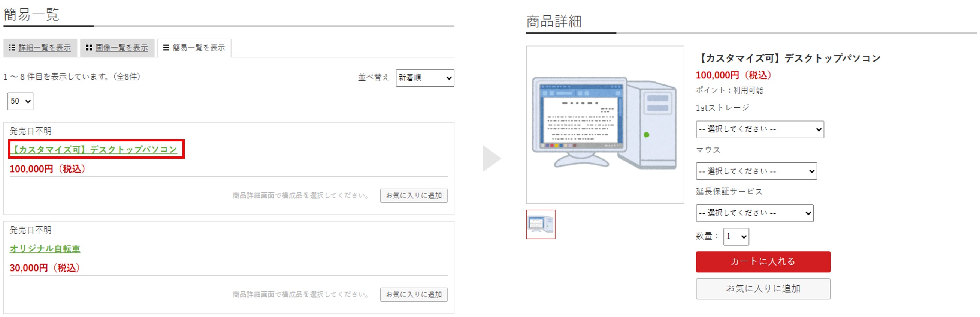
Task: Select the 簡易一覧を表示 tab
Action: (x=194, y=48)
